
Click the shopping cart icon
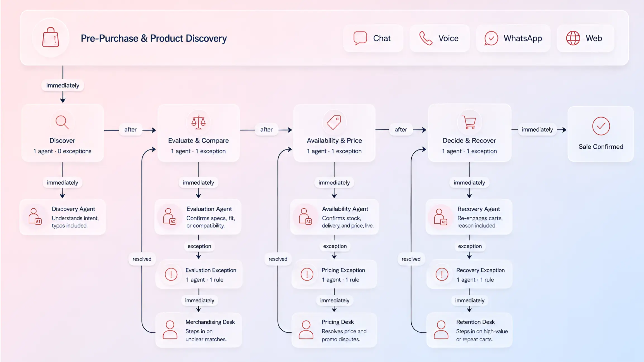(469, 122)
